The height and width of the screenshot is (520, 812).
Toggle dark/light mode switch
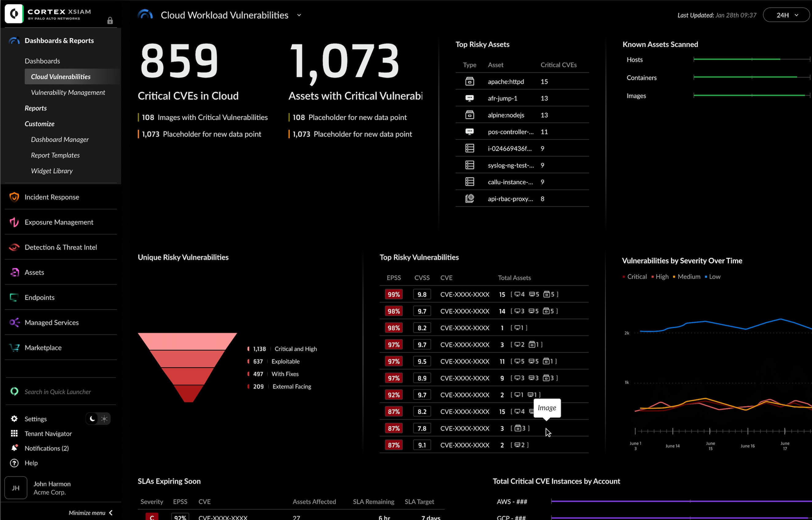(98, 419)
